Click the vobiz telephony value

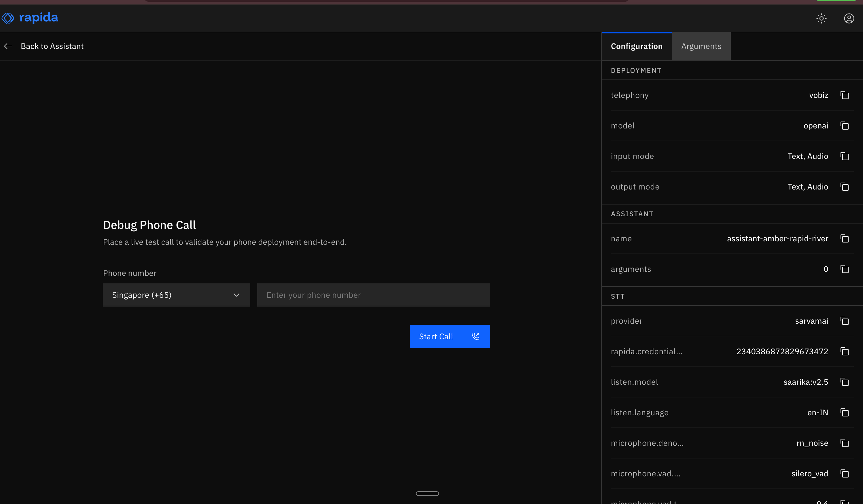818,95
